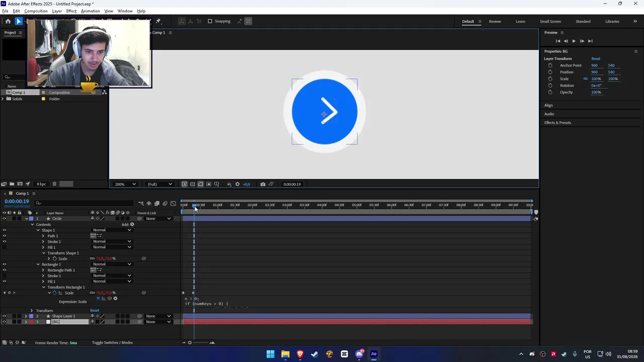Expand the Path 1 property

pyautogui.click(x=43, y=236)
